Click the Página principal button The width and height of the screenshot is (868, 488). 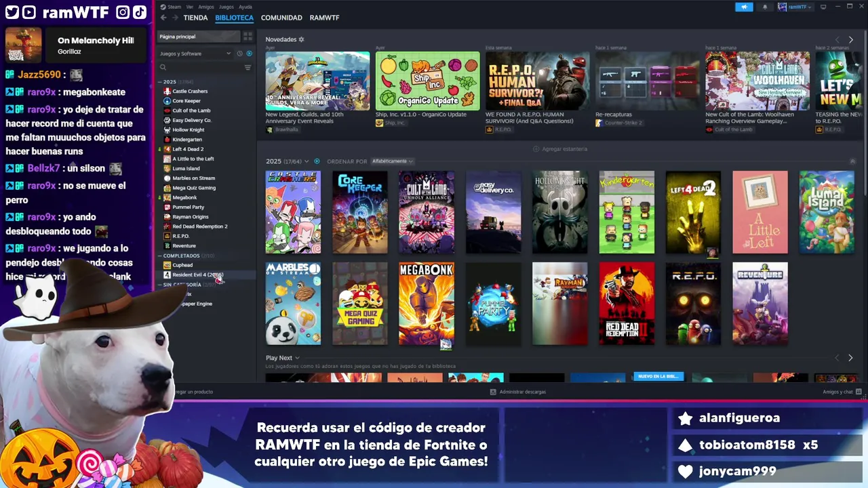coord(199,37)
